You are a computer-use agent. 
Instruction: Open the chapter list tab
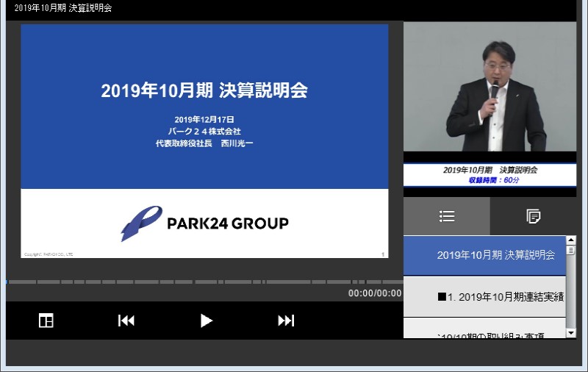coord(447,216)
